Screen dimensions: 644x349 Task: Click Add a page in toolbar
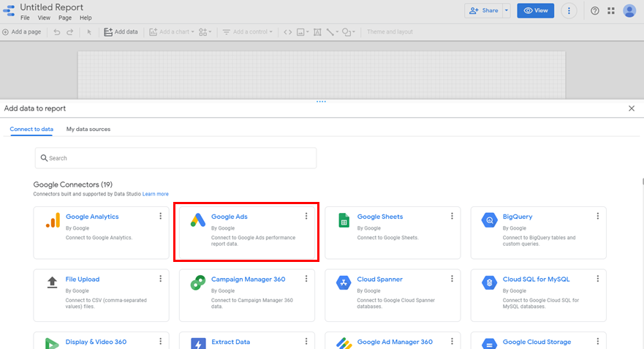click(x=22, y=31)
